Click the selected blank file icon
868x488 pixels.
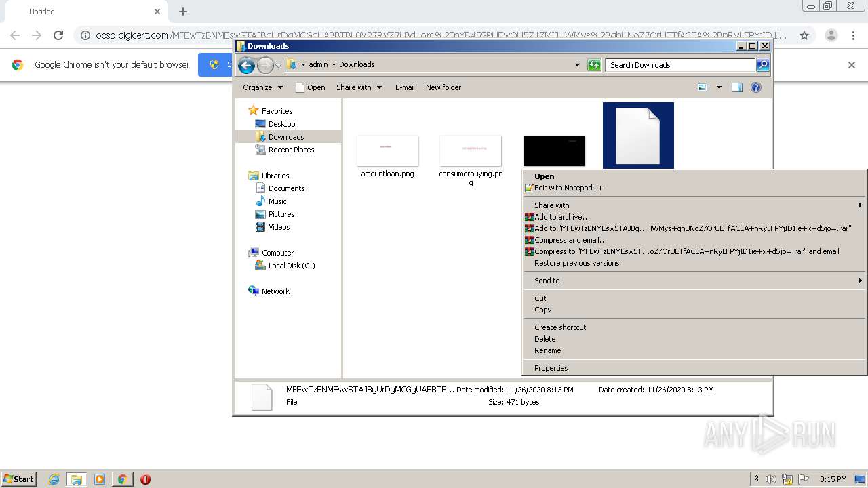pyautogui.click(x=638, y=136)
